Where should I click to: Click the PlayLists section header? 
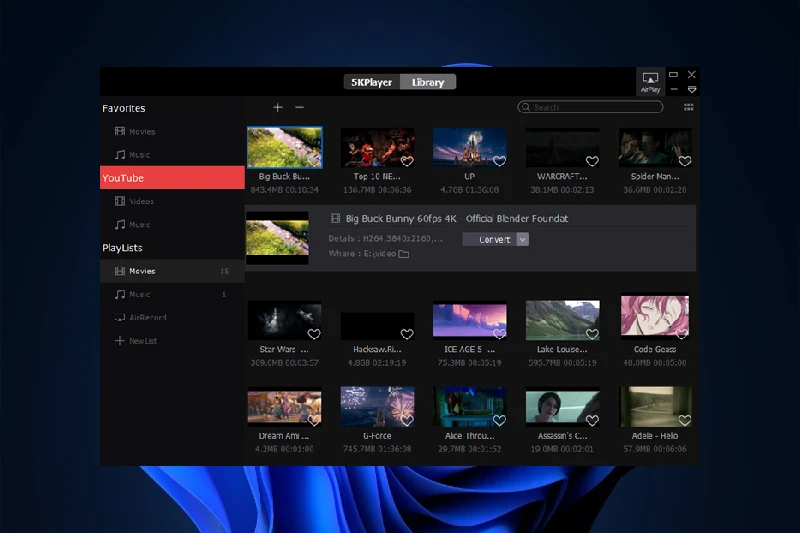122,248
